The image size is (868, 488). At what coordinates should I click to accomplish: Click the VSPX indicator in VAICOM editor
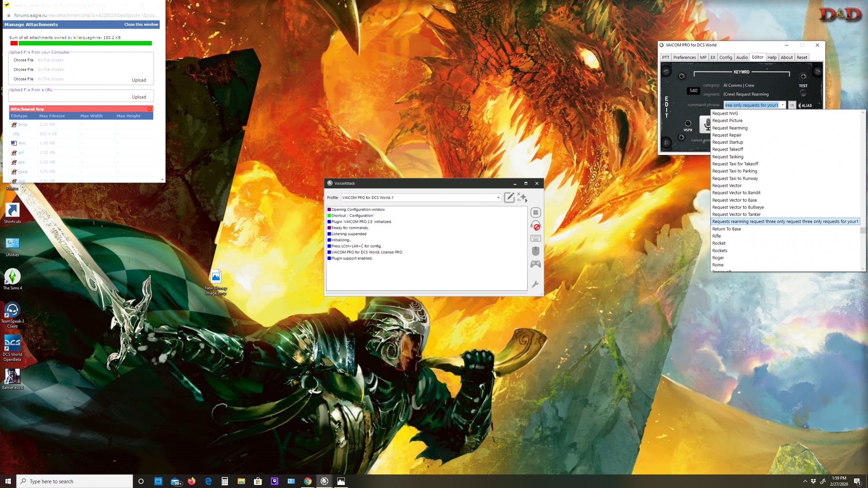[688, 123]
